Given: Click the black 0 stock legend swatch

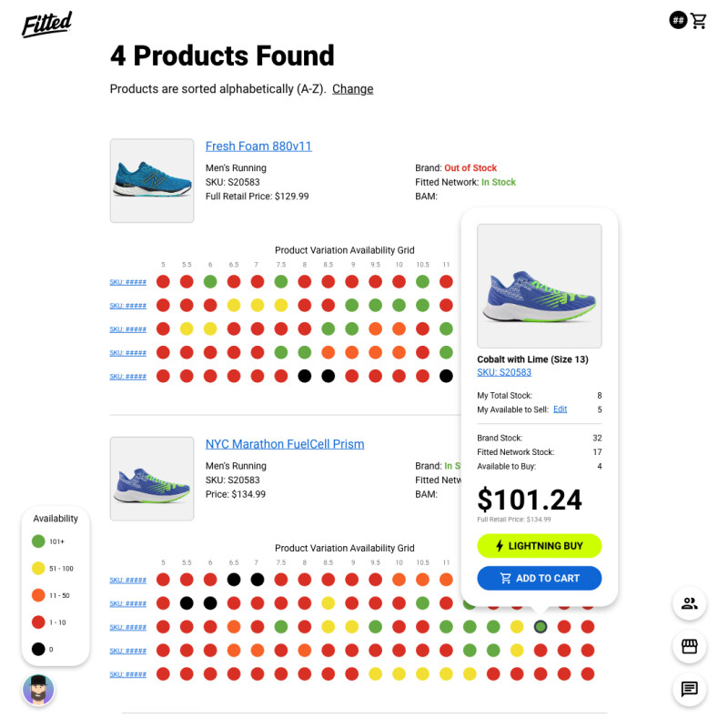Looking at the screenshot, I should coord(38,650).
